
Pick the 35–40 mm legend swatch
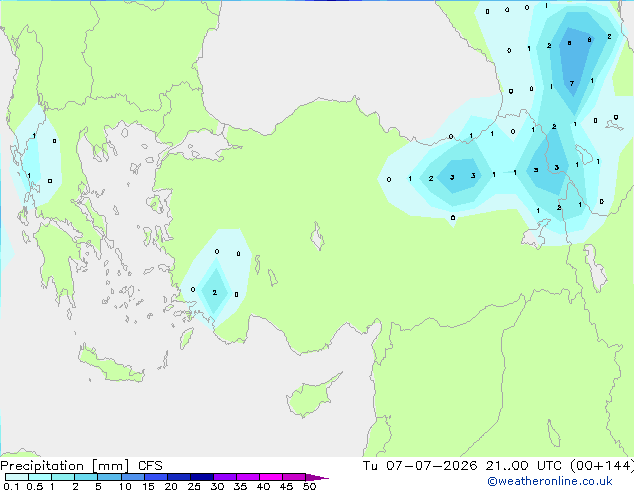247,477
